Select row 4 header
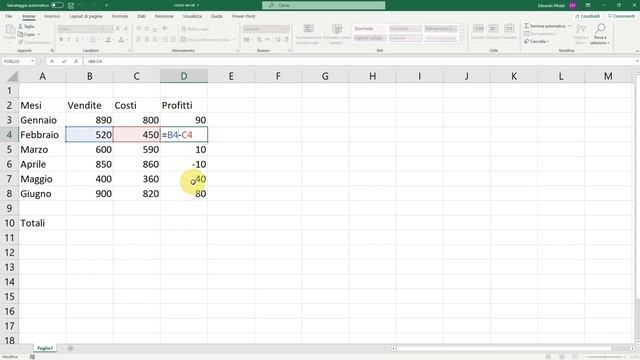 pyautogui.click(x=9, y=135)
